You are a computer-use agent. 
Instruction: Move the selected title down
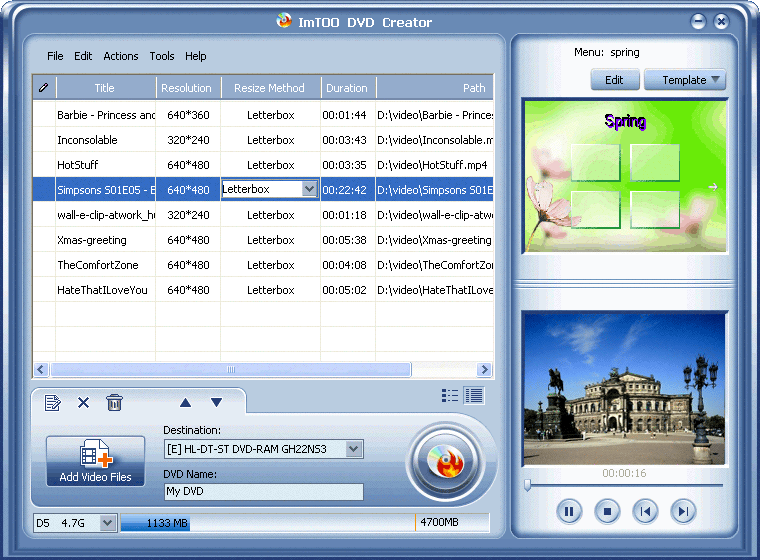(x=217, y=402)
